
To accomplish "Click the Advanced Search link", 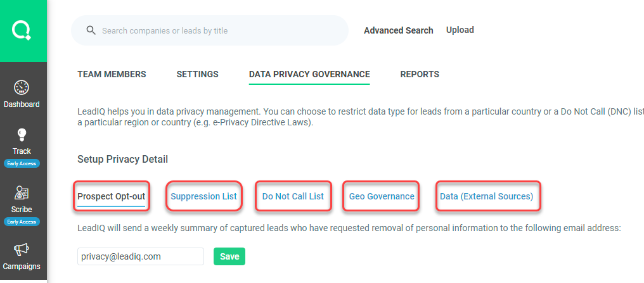I will 399,30.
